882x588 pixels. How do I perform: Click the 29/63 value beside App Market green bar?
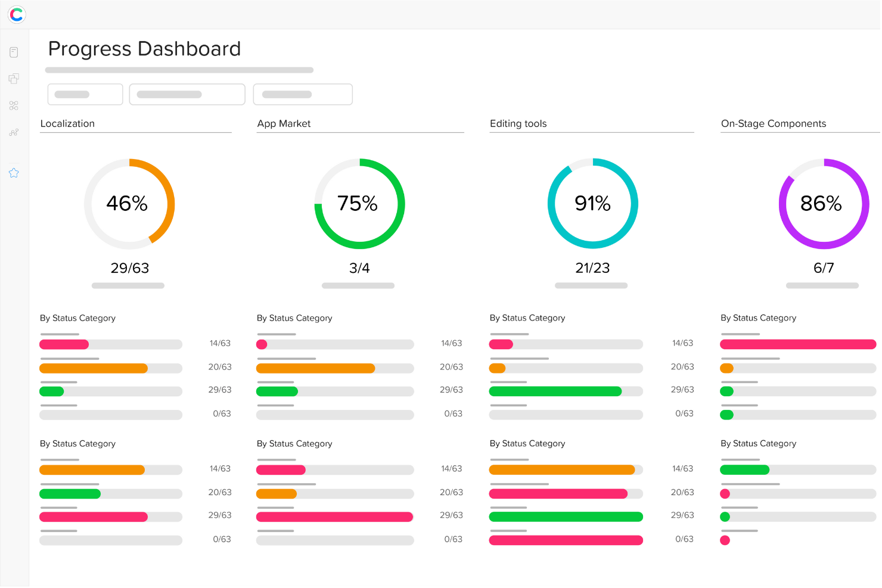coord(451,390)
